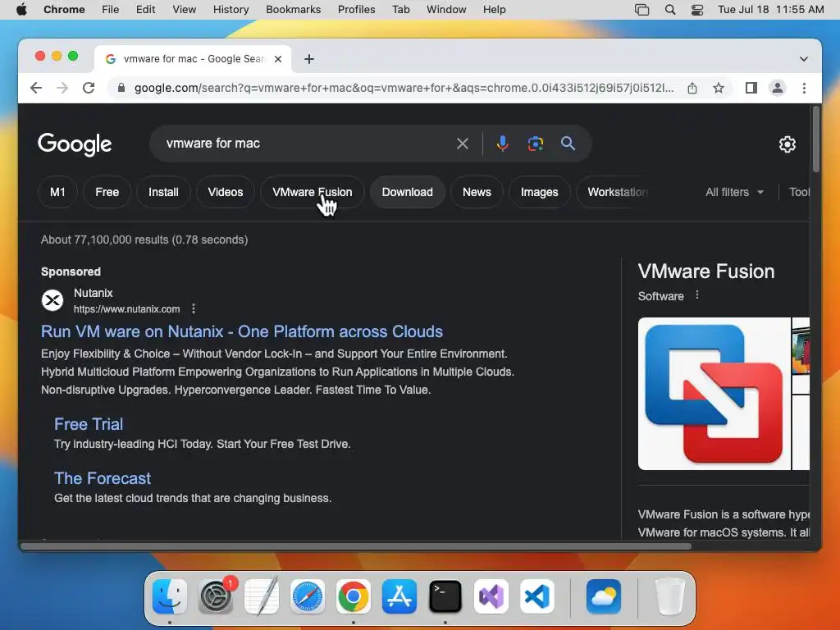Image resolution: width=840 pixels, height=630 pixels.
Task: Click the VMware Fusion logo thumbnail
Action: (x=714, y=394)
